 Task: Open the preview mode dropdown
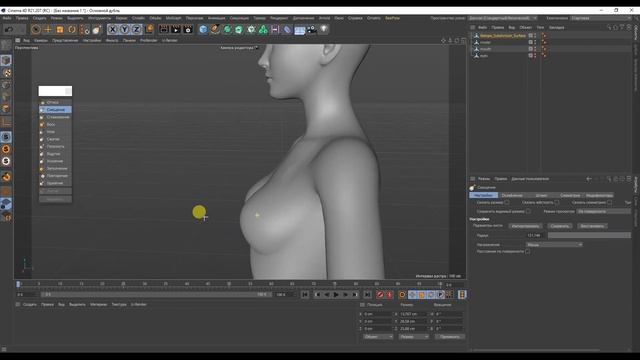click(x=604, y=211)
